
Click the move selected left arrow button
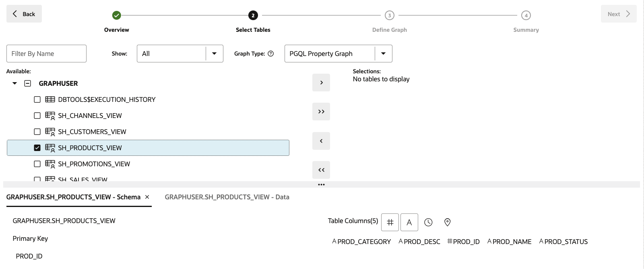[321, 141]
